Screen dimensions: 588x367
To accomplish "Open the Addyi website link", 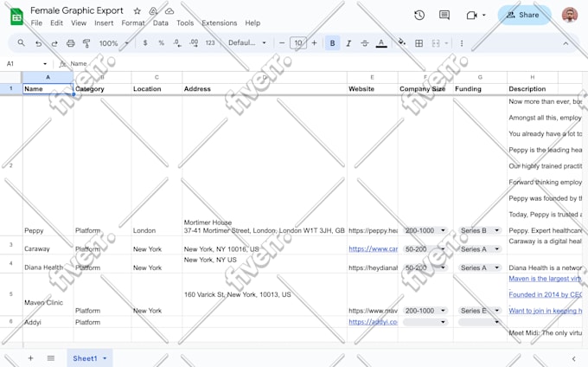I will pos(374,322).
